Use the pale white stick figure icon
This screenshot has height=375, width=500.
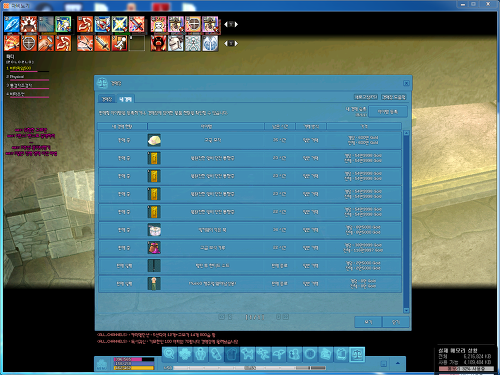(x=193, y=43)
